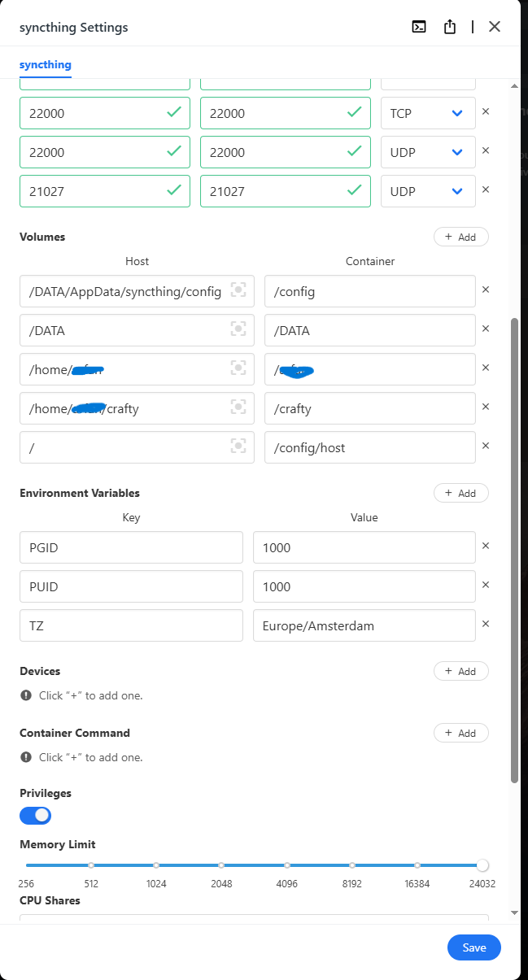Click the host port 22000 UDP field

tap(105, 152)
